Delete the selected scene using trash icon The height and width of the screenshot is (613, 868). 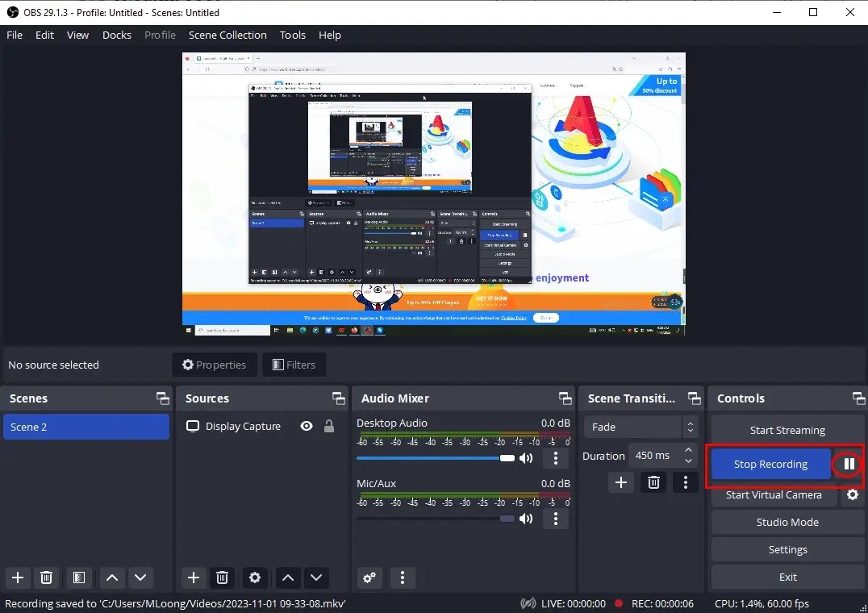(x=46, y=578)
